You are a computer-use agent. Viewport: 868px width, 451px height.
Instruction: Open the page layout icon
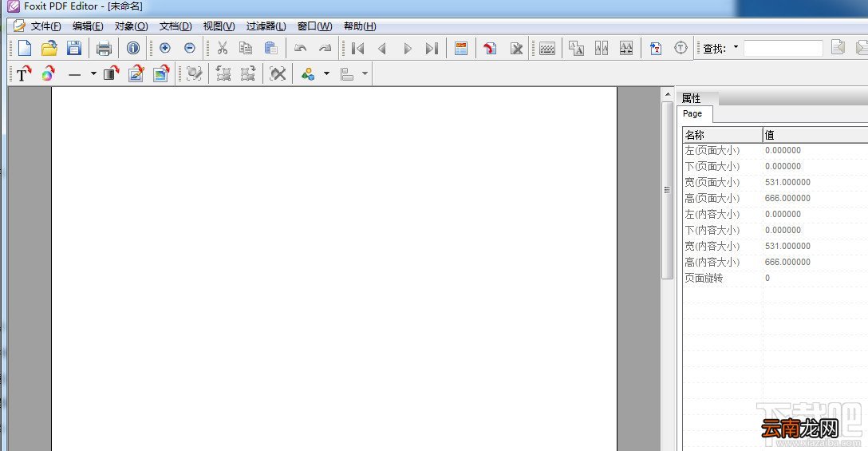point(461,48)
